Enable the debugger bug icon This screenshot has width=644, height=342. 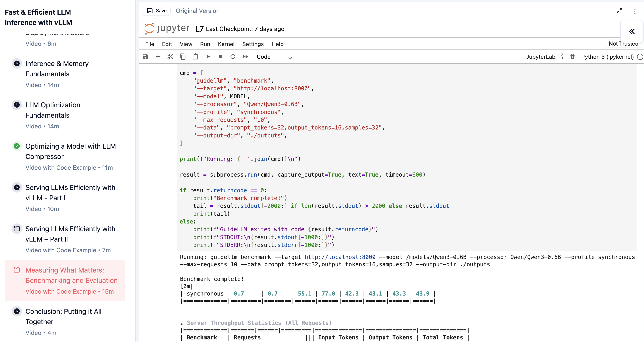(572, 57)
